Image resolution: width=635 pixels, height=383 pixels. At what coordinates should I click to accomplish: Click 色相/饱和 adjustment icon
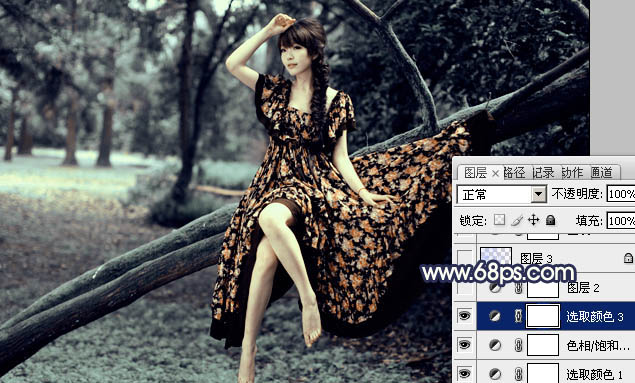495,345
